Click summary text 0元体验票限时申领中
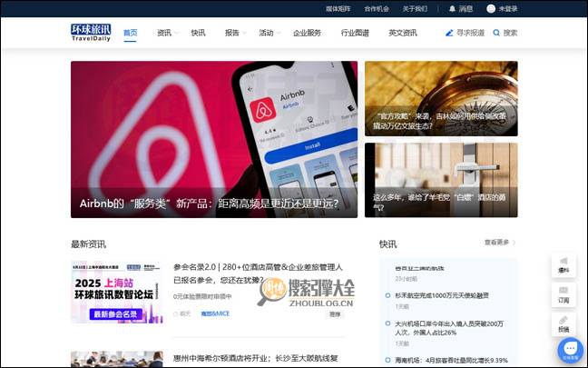This screenshot has width=588, height=368. tap(202, 296)
